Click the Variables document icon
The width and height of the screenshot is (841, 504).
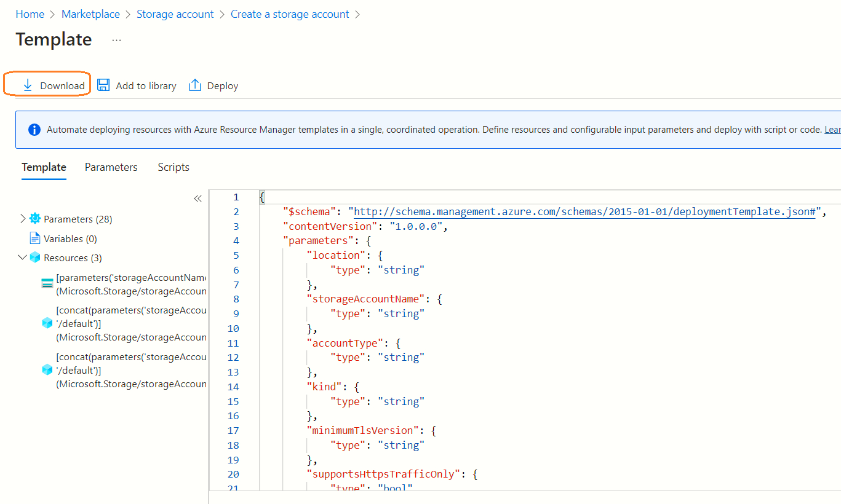pyautogui.click(x=35, y=238)
